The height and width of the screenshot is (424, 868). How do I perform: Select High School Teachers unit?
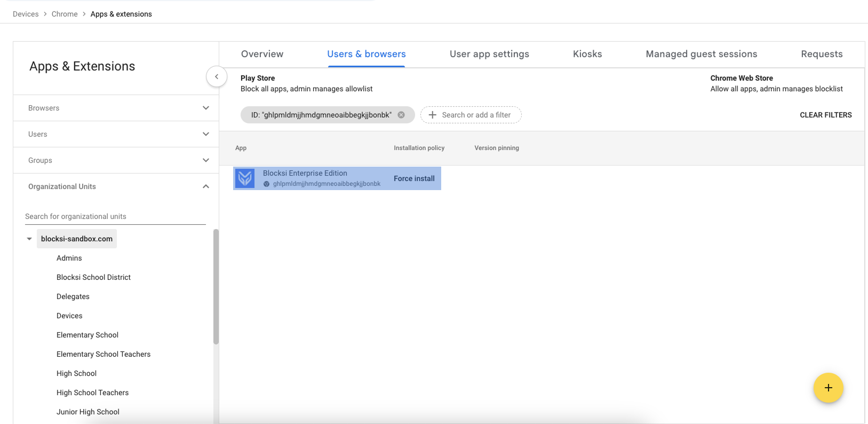point(92,392)
